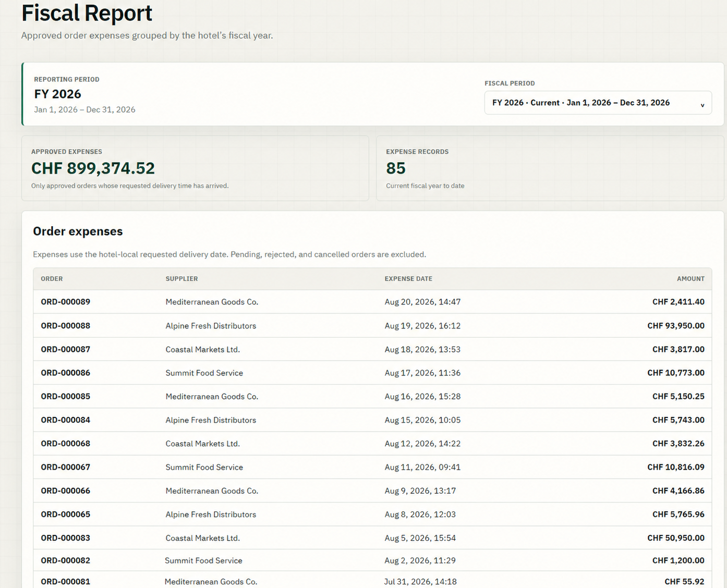Select order ORD-000065
This screenshot has height=588, width=727.
click(65, 514)
